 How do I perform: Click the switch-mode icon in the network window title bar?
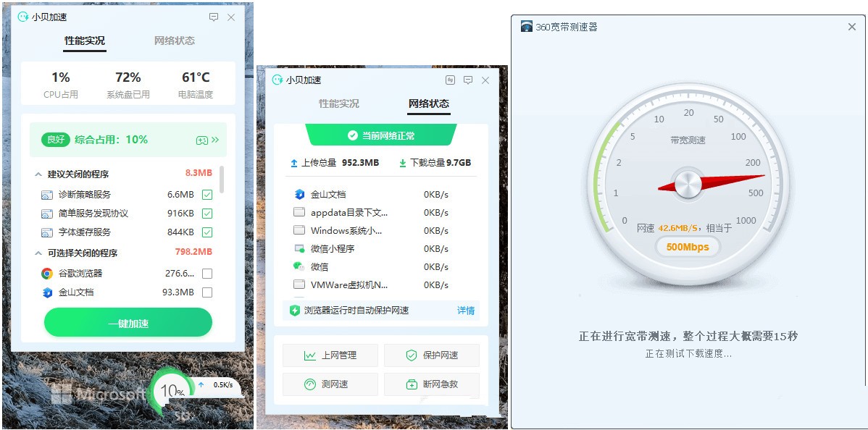click(x=450, y=80)
